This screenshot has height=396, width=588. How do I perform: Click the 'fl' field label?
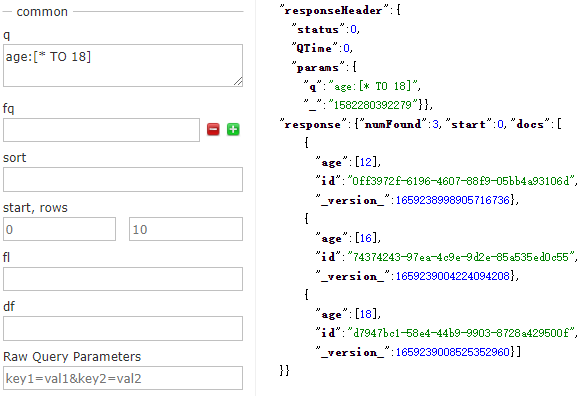(x=6, y=257)
